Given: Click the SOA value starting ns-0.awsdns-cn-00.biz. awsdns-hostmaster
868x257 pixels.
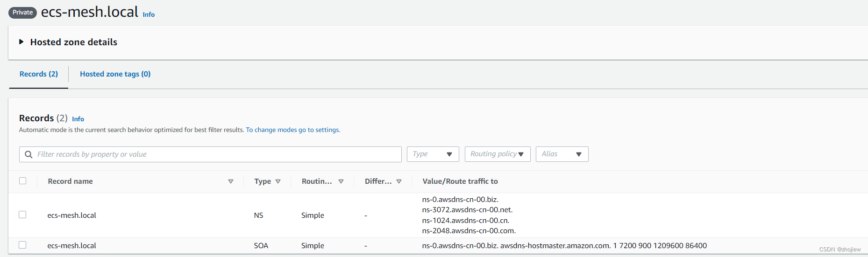Looking at the screenshot, I should click(564, 245).
